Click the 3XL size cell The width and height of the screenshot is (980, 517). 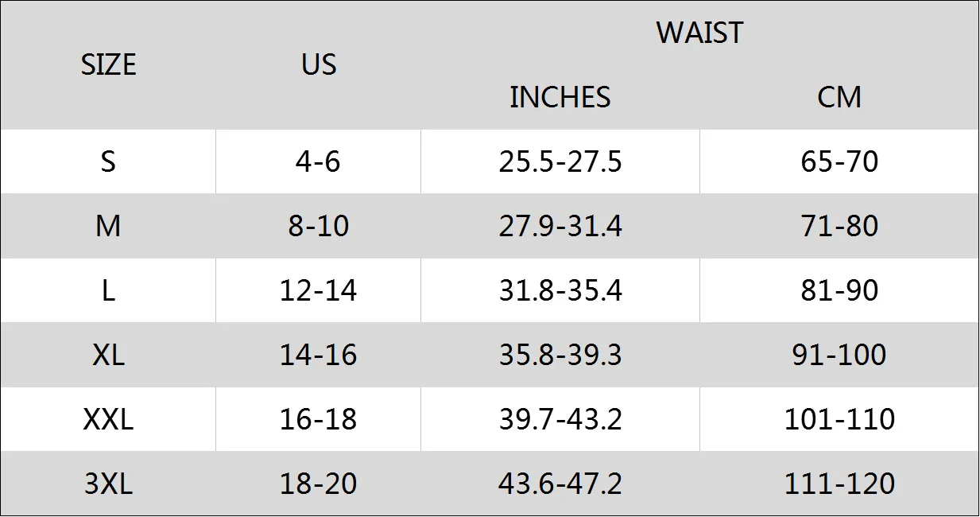pos(108,484)
